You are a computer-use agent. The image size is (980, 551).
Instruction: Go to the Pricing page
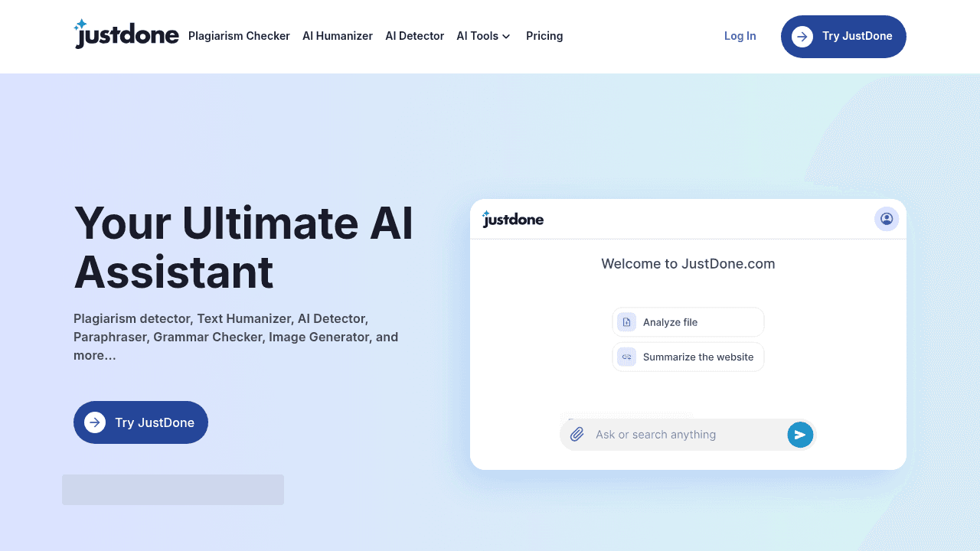click(544, 36)
